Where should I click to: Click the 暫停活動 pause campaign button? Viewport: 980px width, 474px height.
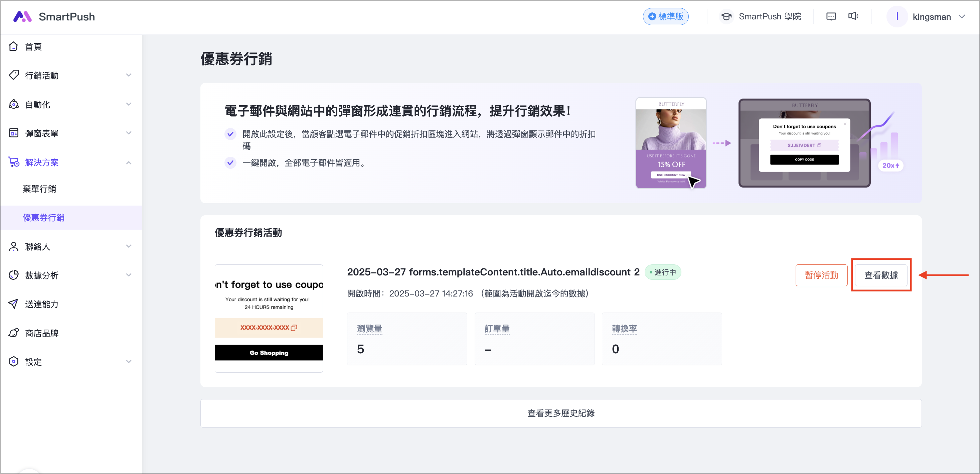(x=821, y=275)
